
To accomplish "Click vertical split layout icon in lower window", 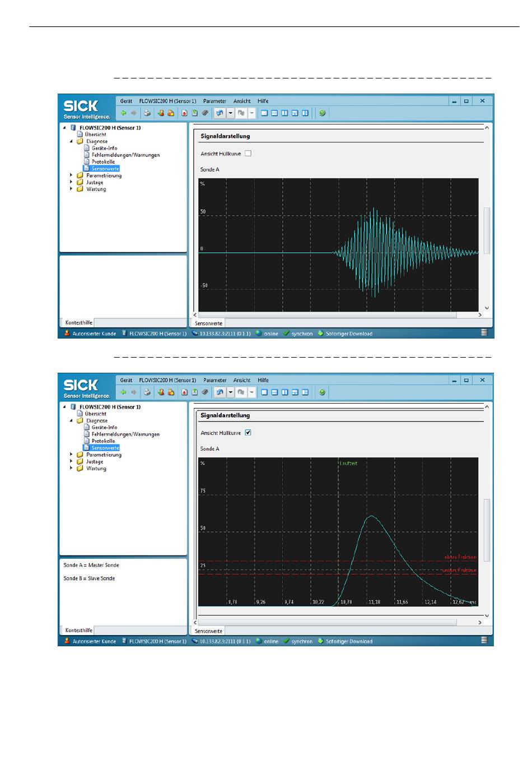I will pyautogui.click(x=284, y=392).
